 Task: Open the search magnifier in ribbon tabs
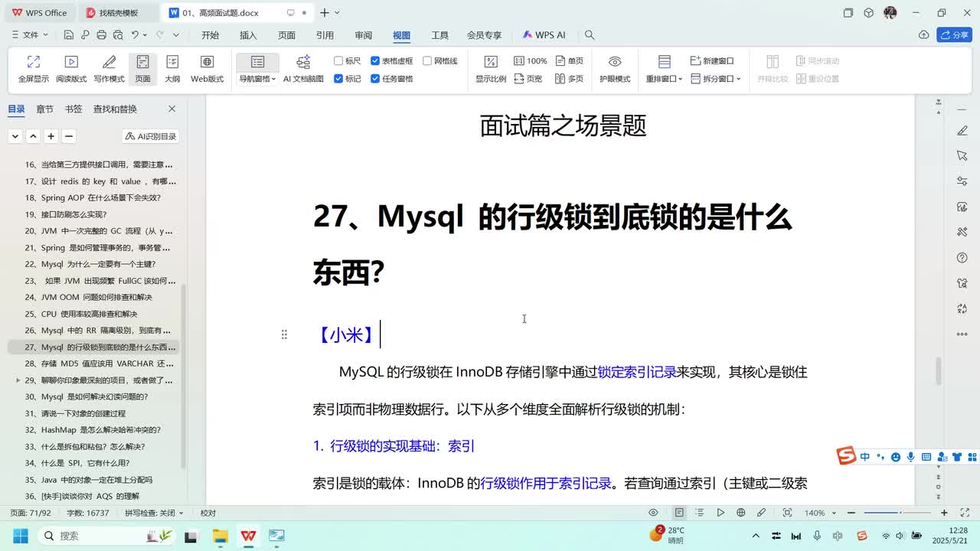(590, 35)
